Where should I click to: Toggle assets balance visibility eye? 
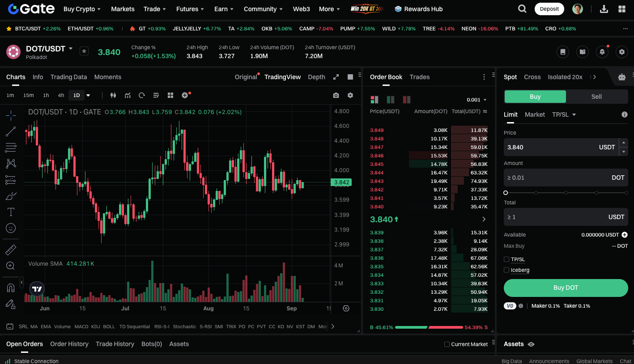pyautogui.click(x=531, y=344)
